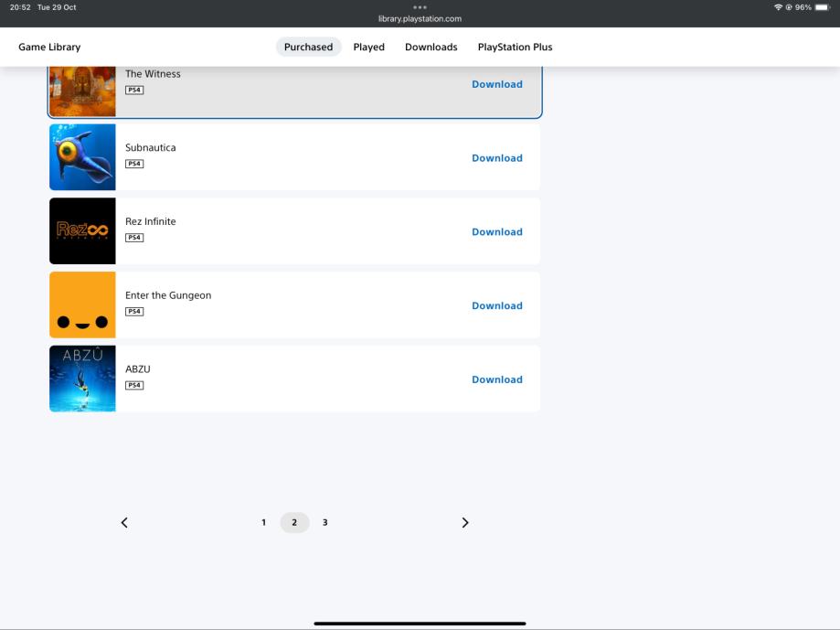Tap PS4 badge under Enter the Gungeon
Image resolution: width=840 pixels, height=630 pixels.
(134, 312)
